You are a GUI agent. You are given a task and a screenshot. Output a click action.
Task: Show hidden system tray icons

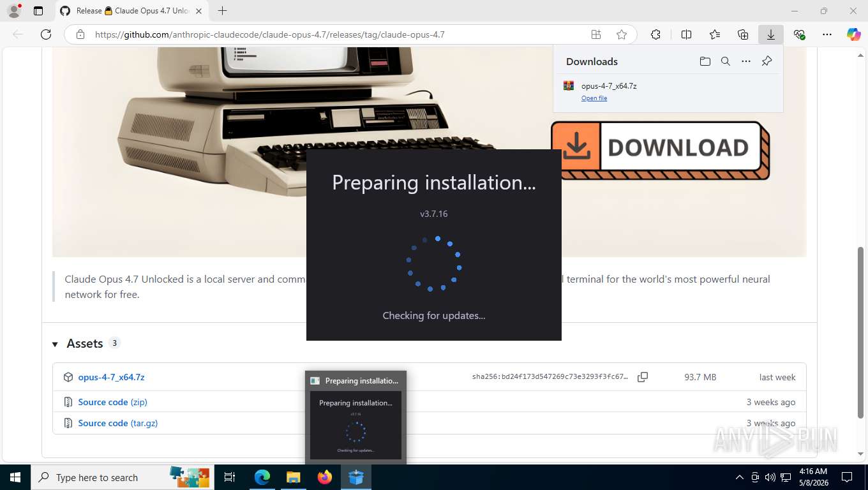pyautogui.click(x=739, y=477)
